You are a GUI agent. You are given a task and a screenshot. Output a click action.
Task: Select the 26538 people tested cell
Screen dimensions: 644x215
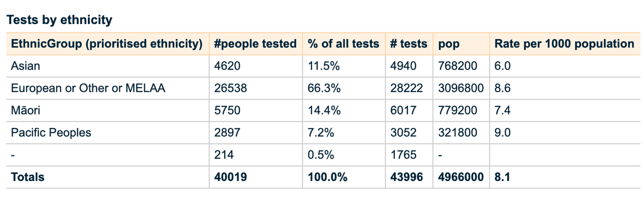coord(230,88)
